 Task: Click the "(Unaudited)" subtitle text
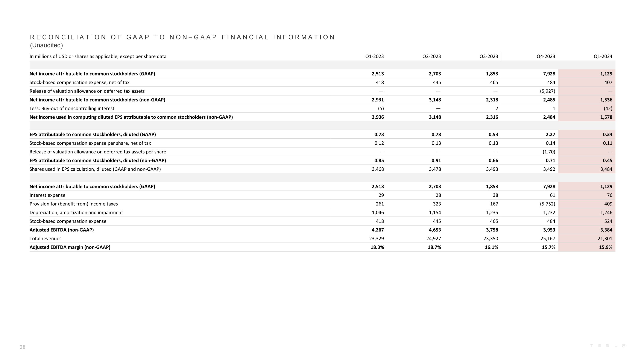[x=47, y=45]
